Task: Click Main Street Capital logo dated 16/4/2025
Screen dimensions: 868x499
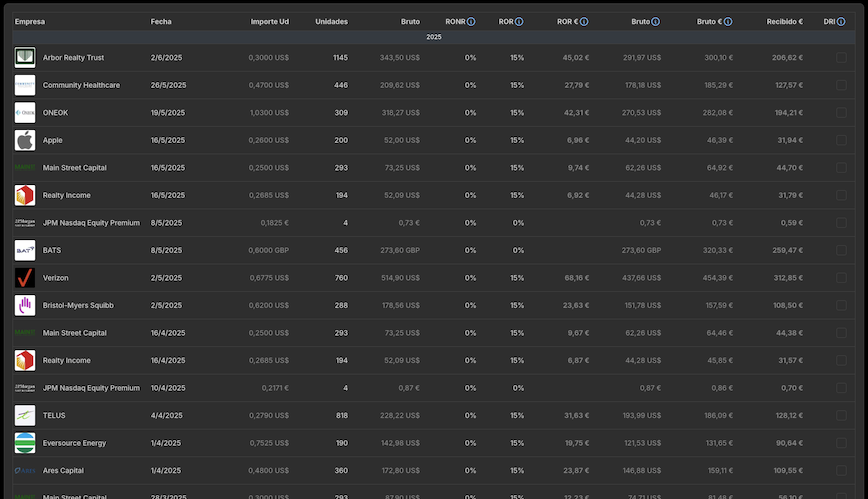Action: click(25, 333)
